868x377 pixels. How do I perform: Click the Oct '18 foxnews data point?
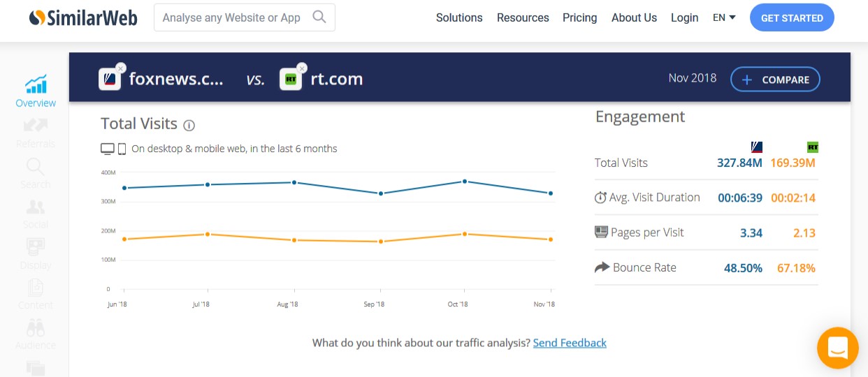[x=465, y=182]
